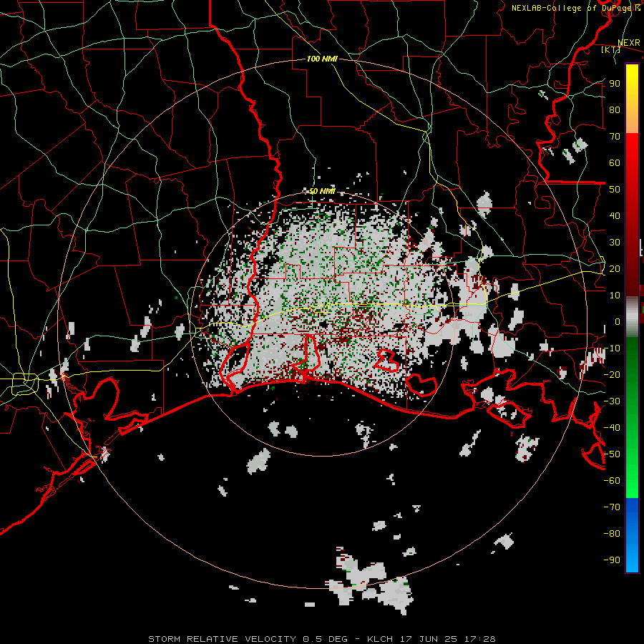
Task: Select the -40 scale label
Action: click(612, 428)
